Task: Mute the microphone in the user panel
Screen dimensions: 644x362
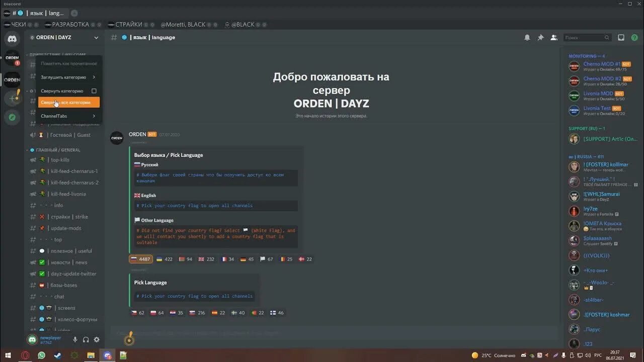Action: (x=75, y=340)
